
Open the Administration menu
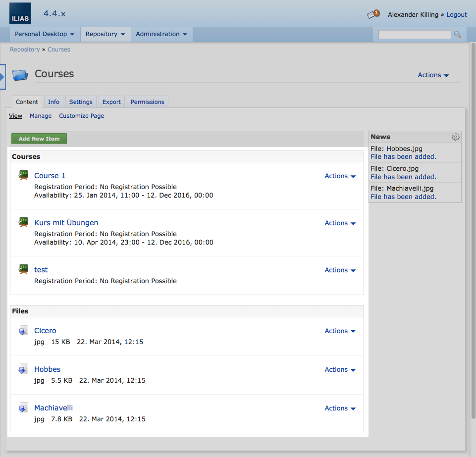161,34
